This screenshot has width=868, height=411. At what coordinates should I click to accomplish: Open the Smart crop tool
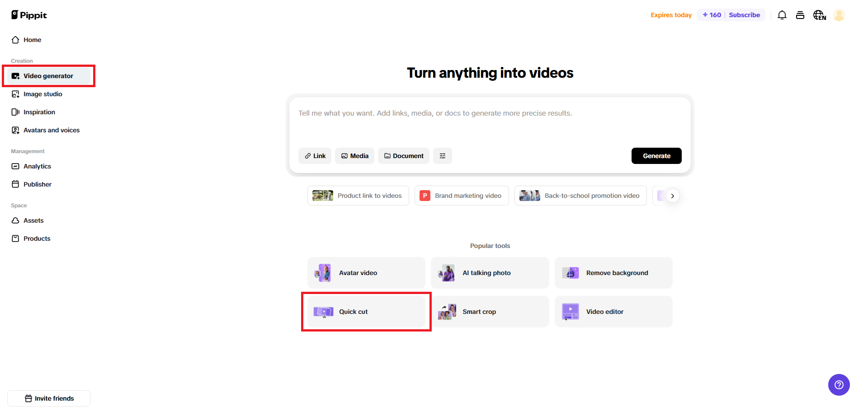(490, 312)
